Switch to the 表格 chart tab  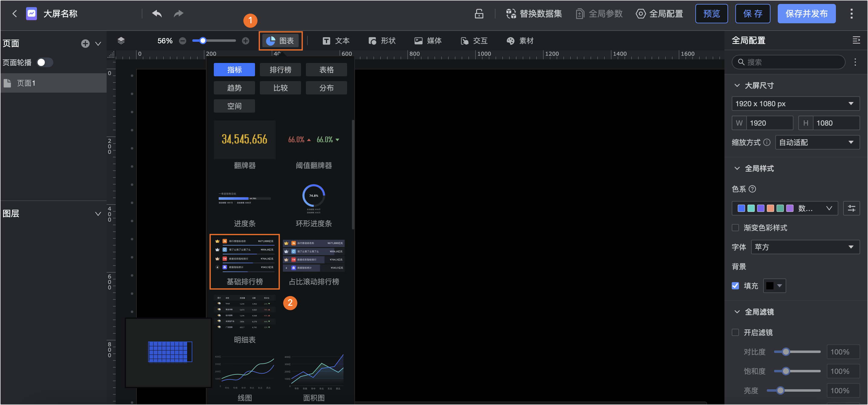326,70
